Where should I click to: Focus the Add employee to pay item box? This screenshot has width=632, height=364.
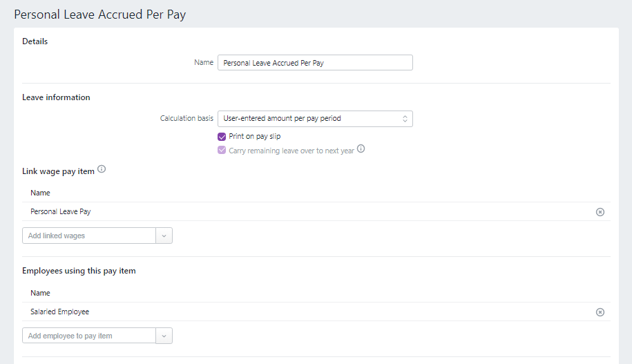point(88,336)
